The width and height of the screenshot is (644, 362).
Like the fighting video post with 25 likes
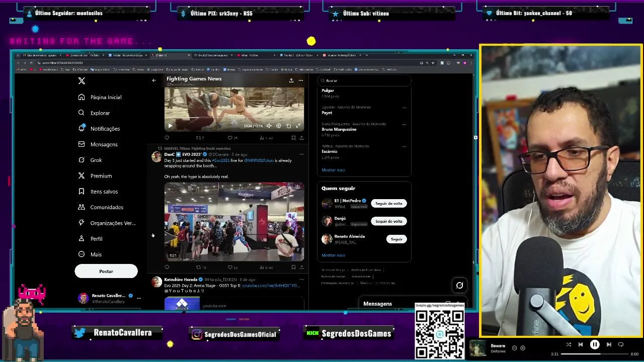click(232, 138)
